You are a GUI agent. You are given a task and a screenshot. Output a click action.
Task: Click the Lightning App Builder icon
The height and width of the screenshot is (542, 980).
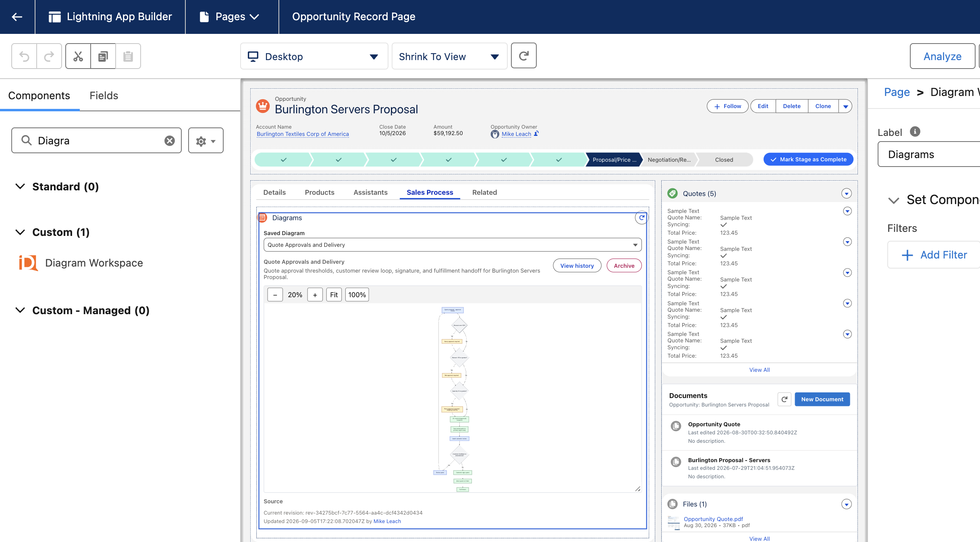click(x=54, y=17)
